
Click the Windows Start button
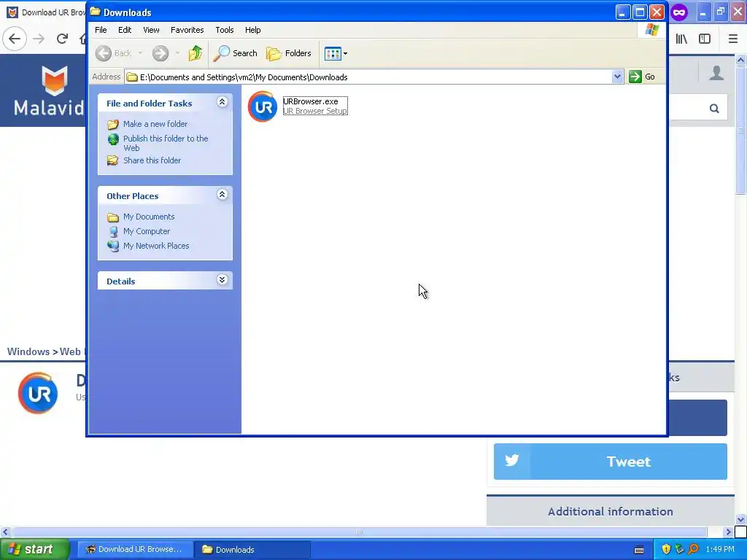(x=34, y=549)
